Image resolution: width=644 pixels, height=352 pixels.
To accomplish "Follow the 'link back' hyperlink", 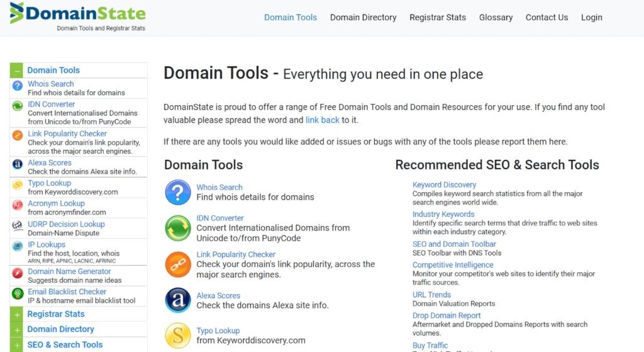I will pyautogui.click(x=322, y=120).
